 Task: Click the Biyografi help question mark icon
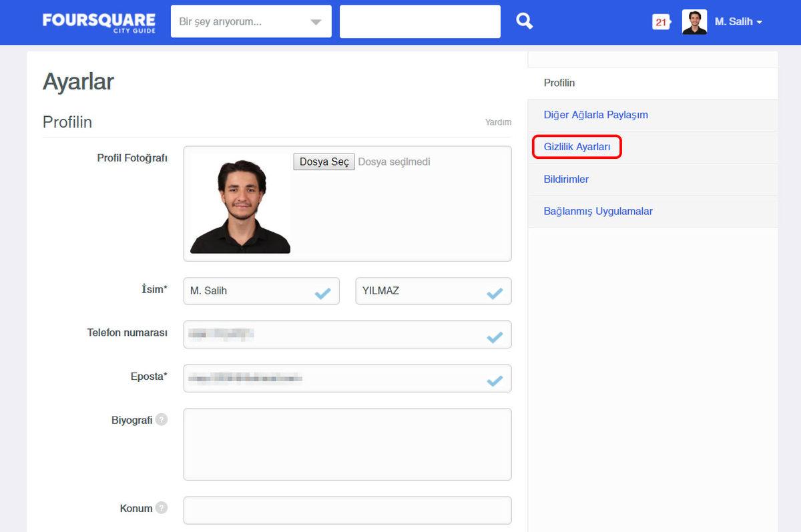(162, 420)
